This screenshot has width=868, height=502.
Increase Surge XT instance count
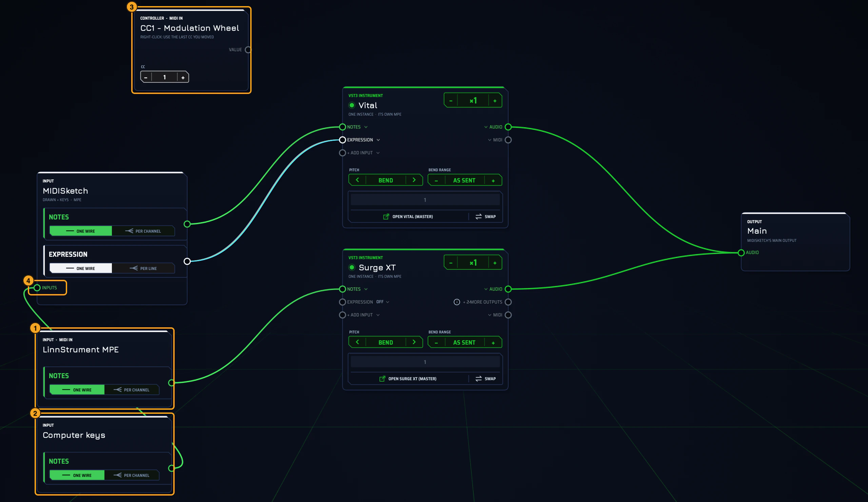pos(495,263)
